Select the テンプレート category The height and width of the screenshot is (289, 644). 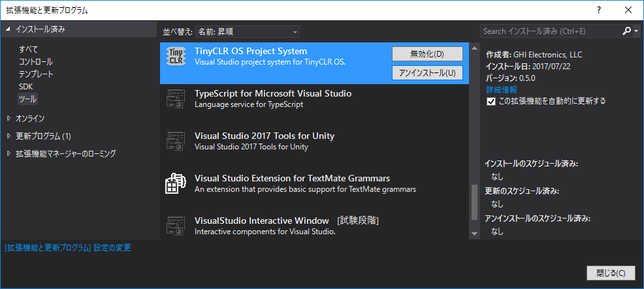click(x=36, y=74)
